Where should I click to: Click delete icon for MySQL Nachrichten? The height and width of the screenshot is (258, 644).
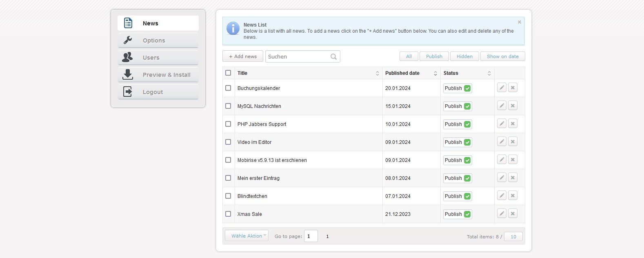[513, 105]
